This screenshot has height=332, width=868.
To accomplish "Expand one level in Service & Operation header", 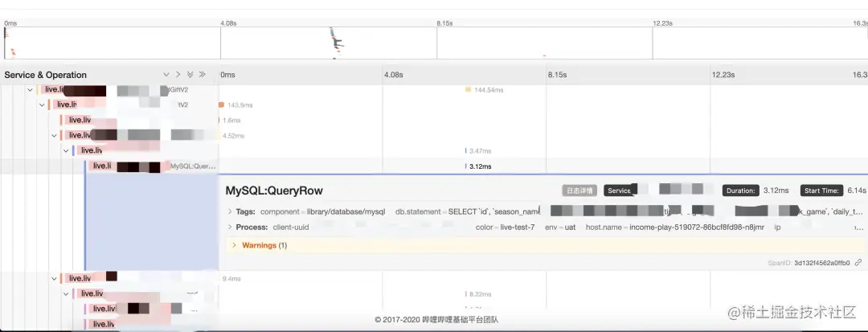I will (x=166, y=75).
